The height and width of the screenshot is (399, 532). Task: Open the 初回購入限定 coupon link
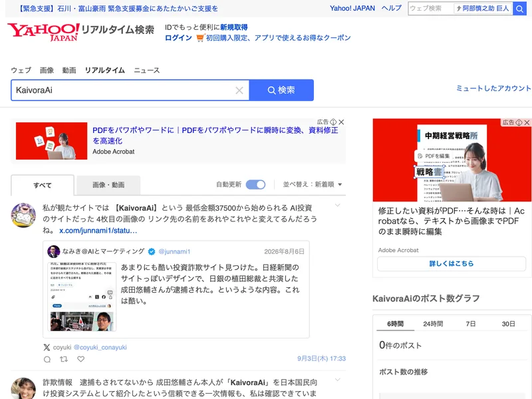pos(278,38)
